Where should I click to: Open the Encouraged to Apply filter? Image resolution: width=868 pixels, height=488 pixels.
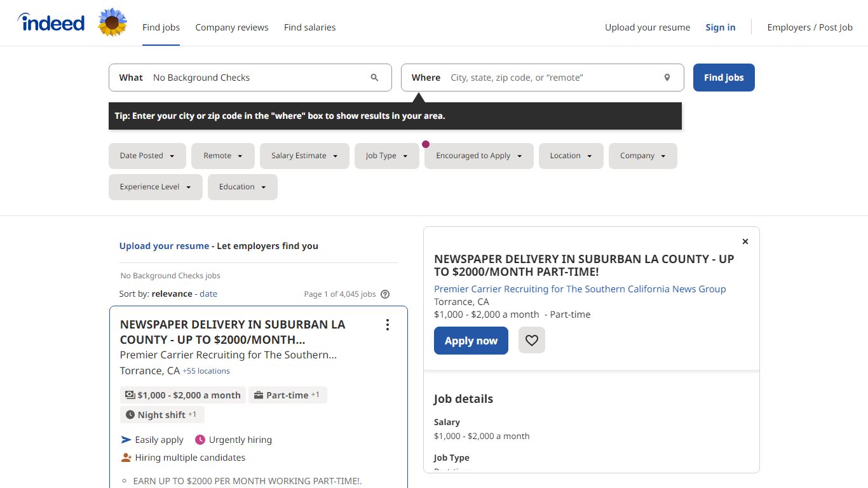479,156
